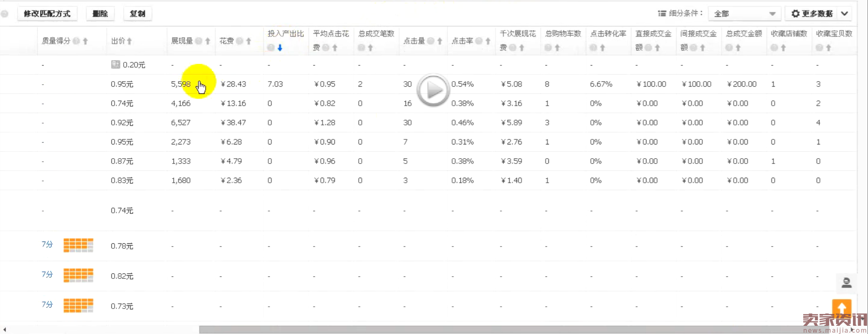Click the 复制 button
868x334 pixels.
[137, 14]
